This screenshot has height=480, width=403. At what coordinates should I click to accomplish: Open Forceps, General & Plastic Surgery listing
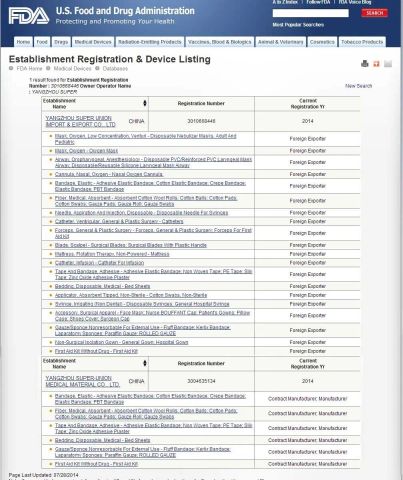click(x=153, y=233)
